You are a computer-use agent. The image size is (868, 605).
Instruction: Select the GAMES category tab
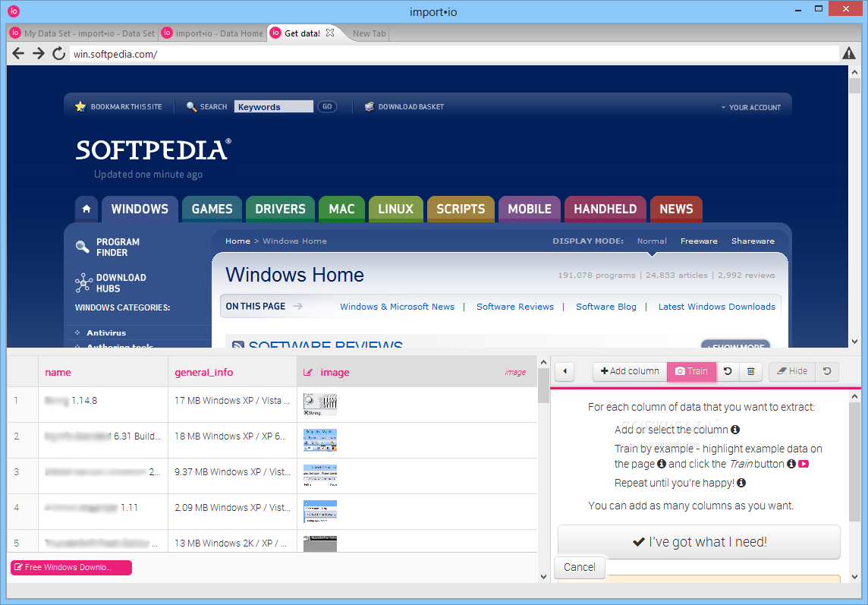pos(212,209)
